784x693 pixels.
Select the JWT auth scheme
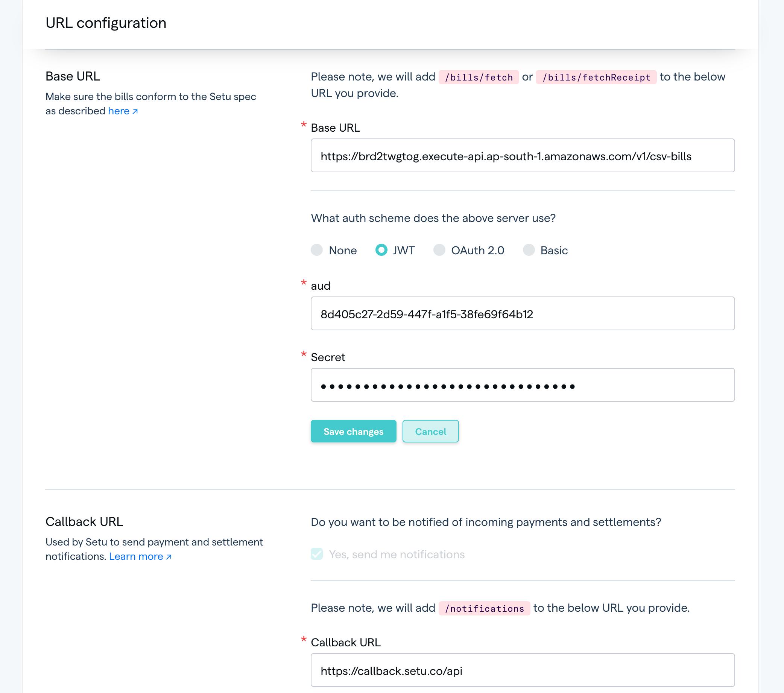[x=381, y=250]
